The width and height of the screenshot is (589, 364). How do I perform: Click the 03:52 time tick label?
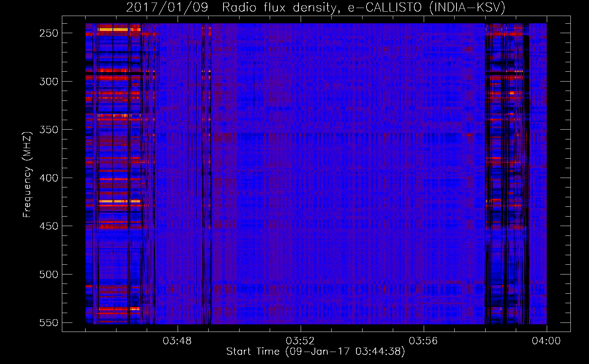pos(300,341)
